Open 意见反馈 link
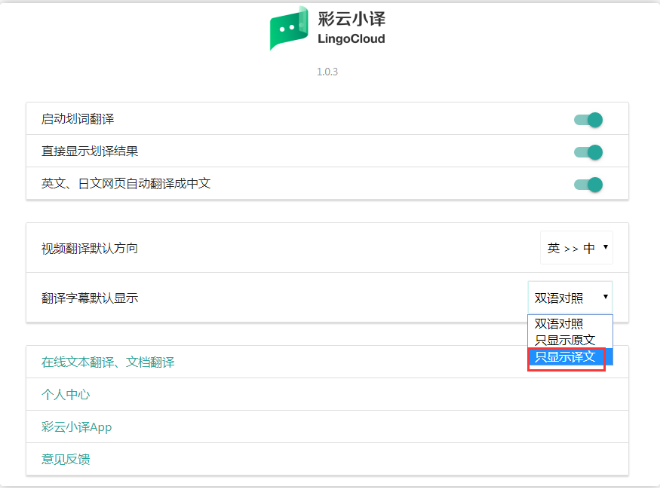Screen dimensions: 660x488 pyautogui.click(x=66, y=459)
